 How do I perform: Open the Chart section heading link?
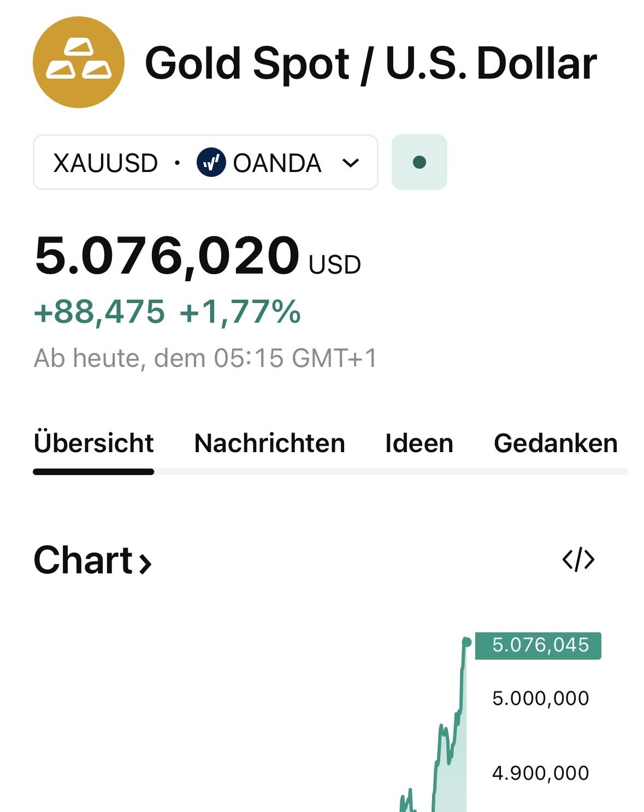pos(83,560)
